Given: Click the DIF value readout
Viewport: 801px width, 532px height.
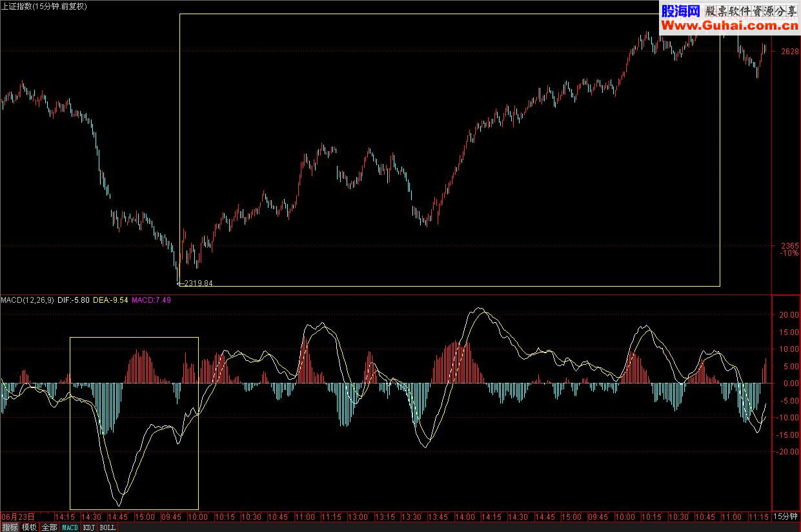Looking at the screenshot, I should [74, 300].
